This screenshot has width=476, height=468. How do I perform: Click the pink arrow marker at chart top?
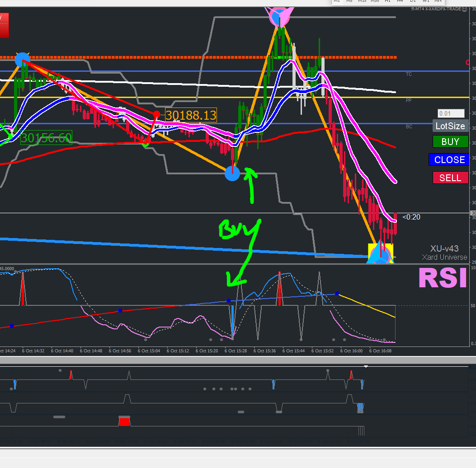279,17
